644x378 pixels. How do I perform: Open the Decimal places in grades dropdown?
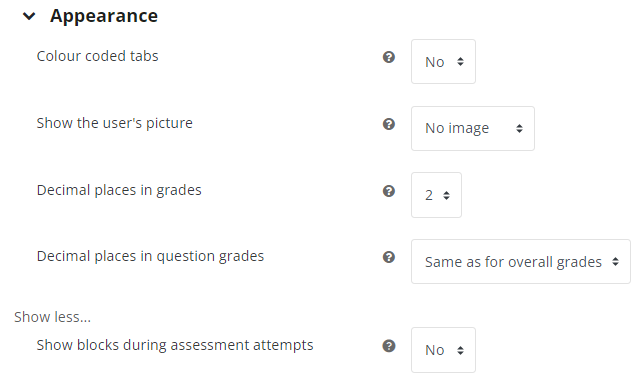coord(436,195)
